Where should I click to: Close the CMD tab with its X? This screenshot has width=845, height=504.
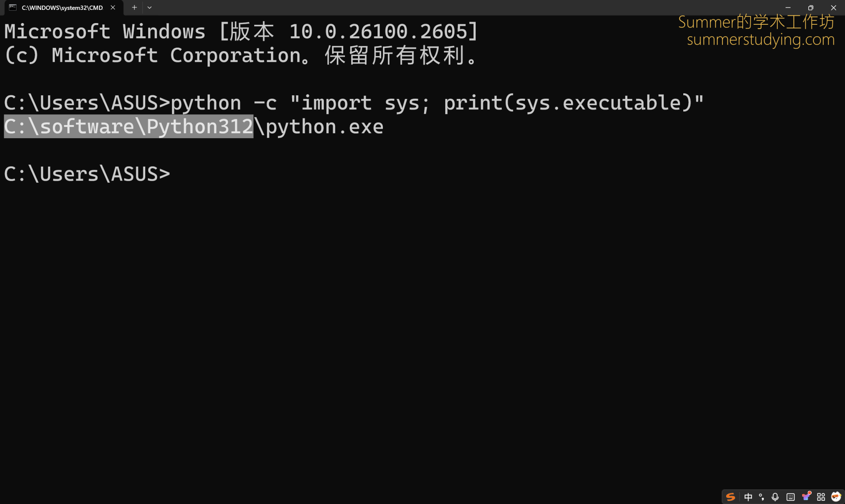click(x=112, y=7)
